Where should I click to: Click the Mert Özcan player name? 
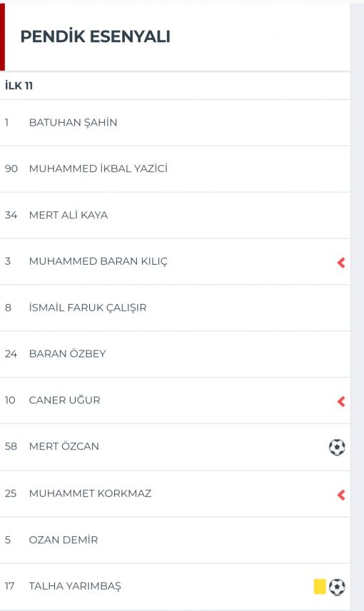pos(64,446)
